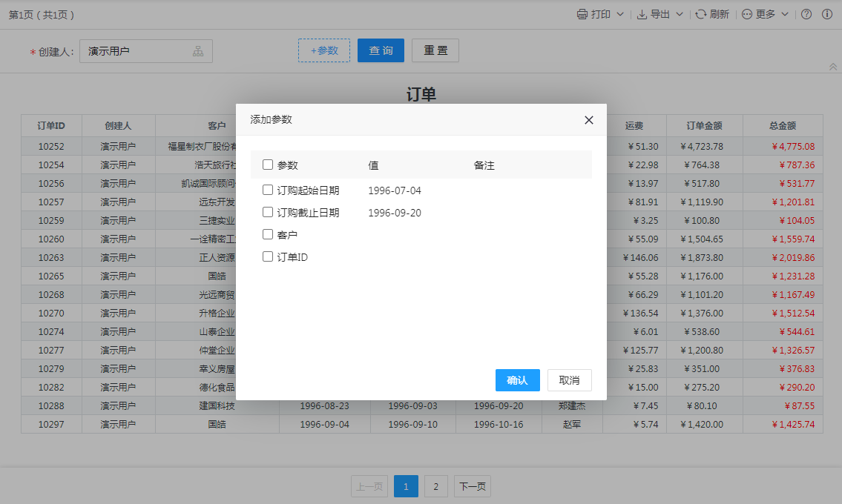Click the info circle icon
This screenshot has width=842, height=504.
827,14
